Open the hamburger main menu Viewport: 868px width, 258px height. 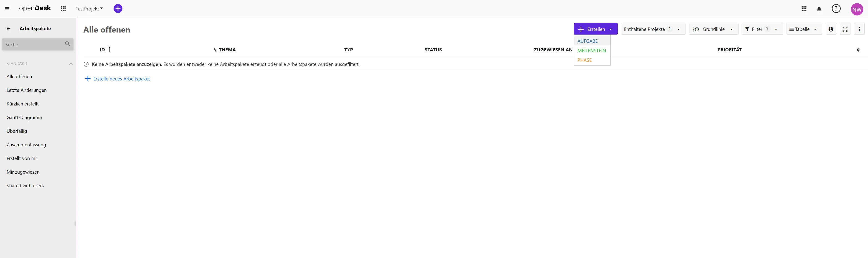click(7, 9)
